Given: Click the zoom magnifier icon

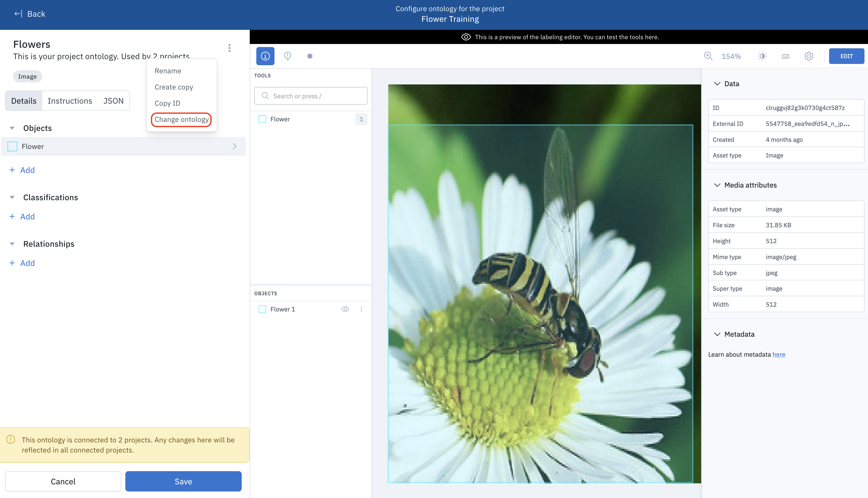Looking at the screenshot, I should pos(708,56).
